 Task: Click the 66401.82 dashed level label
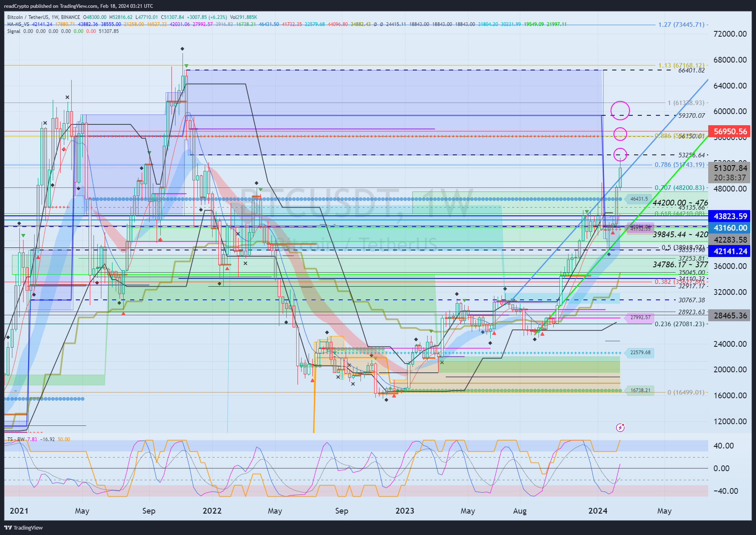[x=692, y=70]
